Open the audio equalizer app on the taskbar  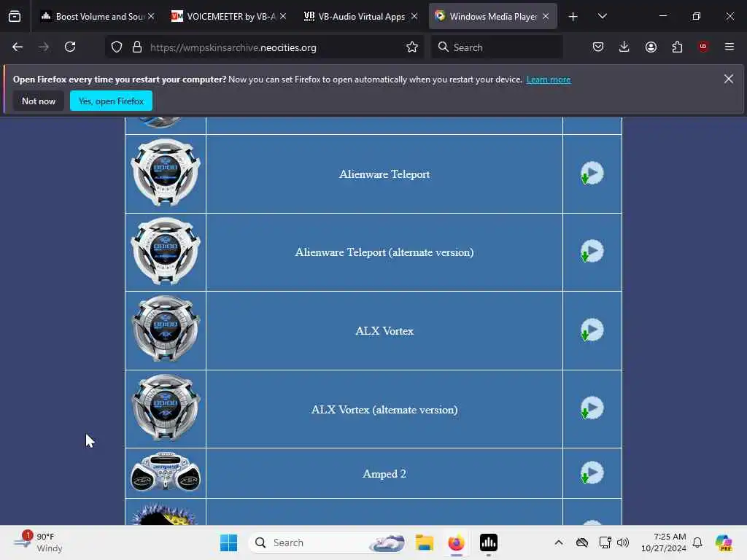[488, 542]
